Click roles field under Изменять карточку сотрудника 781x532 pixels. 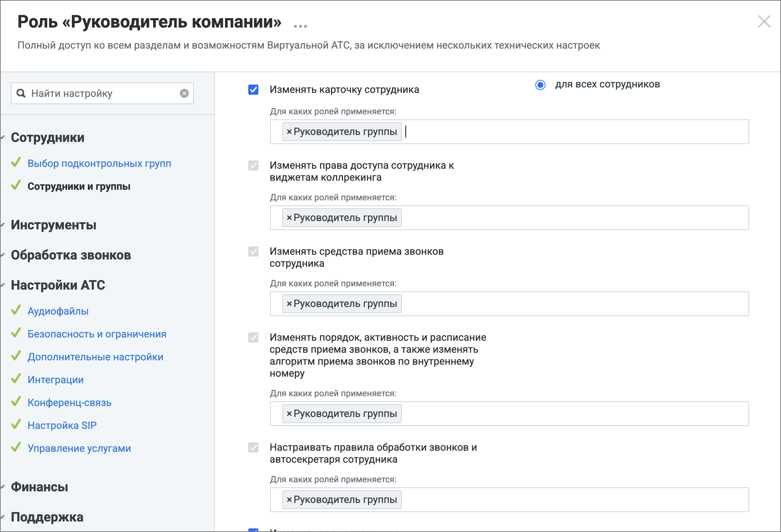509,132
